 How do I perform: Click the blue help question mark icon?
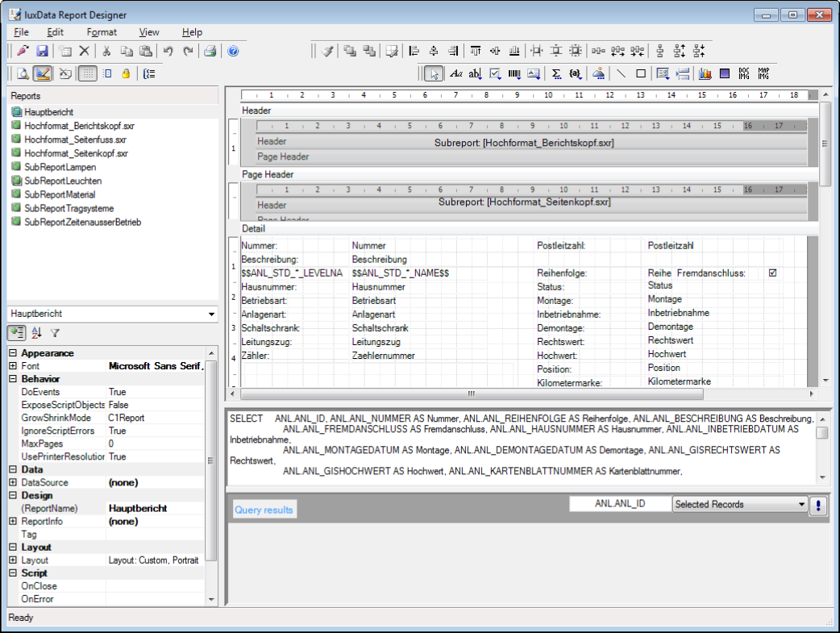233,51
